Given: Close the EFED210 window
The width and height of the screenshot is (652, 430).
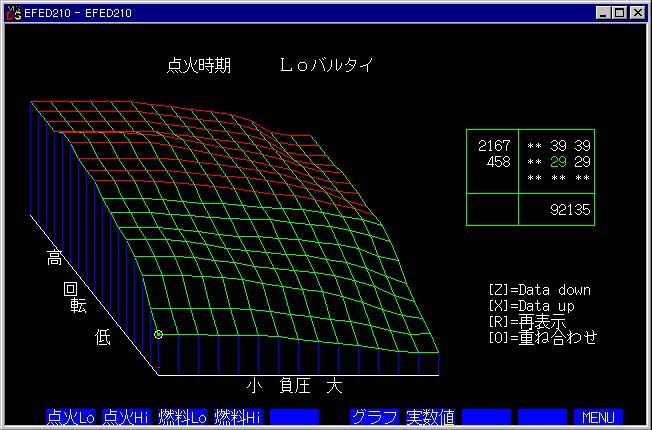Looking at the screenshot, I should click(x=639, y=12).
